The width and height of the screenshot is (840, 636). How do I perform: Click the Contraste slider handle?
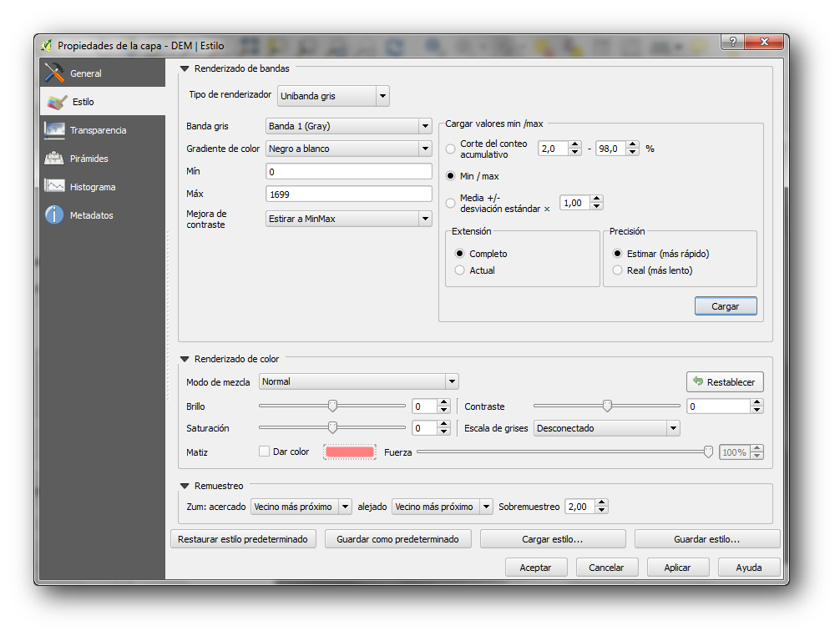pos(607,406)
